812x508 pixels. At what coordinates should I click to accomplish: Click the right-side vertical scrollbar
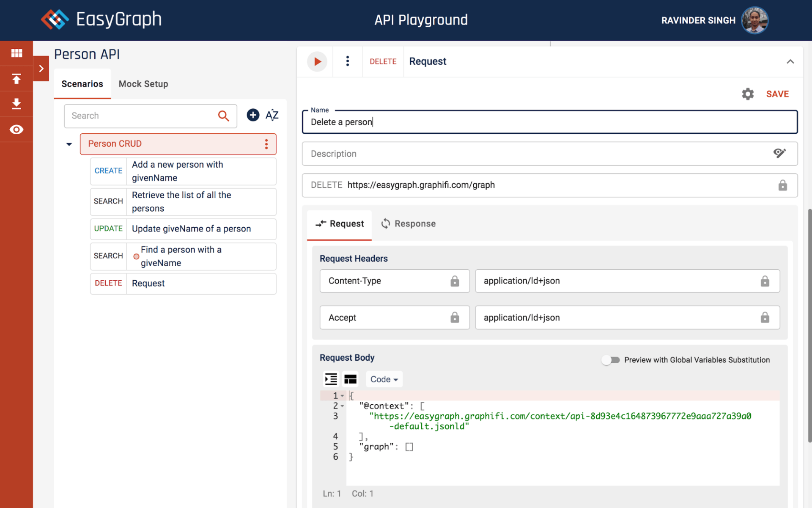coord(809,326)
